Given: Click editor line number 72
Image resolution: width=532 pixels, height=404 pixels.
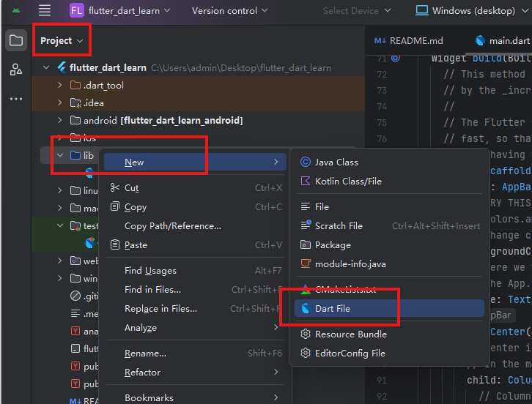Looking at the screenshot, I should click(382, 74).
